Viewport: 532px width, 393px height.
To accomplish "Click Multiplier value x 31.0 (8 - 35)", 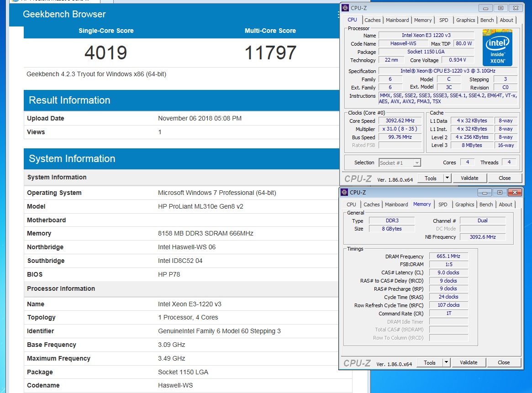I will pyautogui.click(x=400, y=129).
